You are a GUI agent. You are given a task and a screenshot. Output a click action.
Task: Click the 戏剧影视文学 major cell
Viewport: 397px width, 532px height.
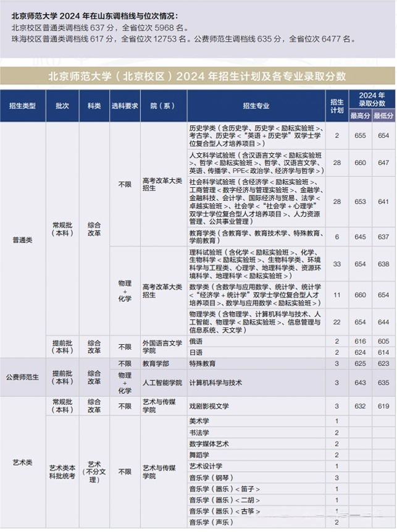click(x=256, y=406)
